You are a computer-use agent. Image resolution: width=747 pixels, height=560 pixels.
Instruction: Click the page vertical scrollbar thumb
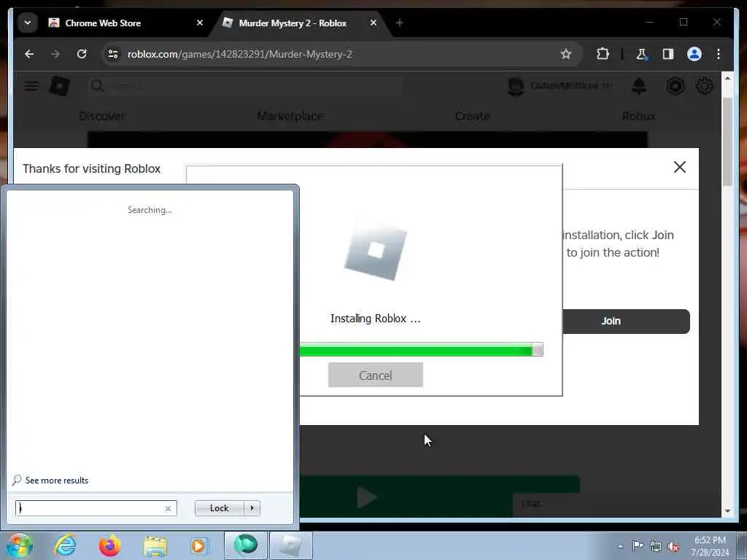click(727, 141)
